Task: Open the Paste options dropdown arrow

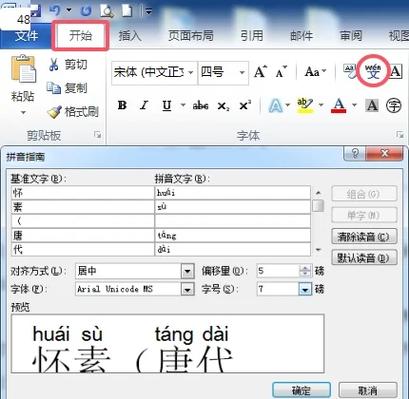Action: point(23,112)
